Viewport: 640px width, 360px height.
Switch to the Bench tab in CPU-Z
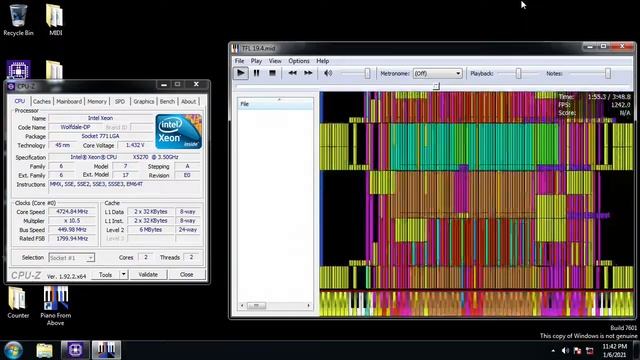tap(167, 102)
